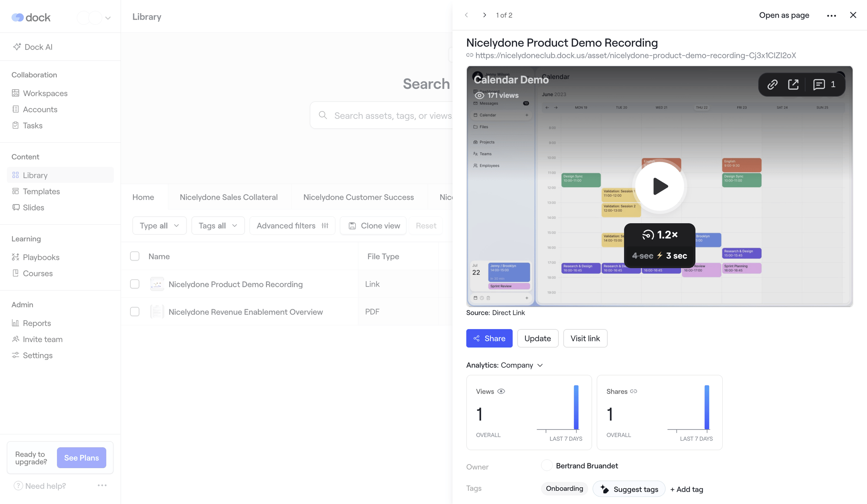The image size is (867, 504).
Task: Open Settings in sidebar
Action: point(32,356)
